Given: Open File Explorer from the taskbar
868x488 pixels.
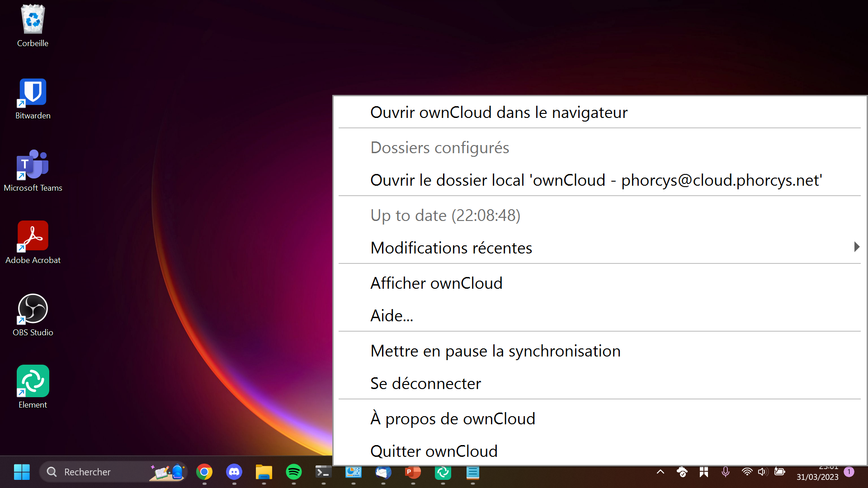Looking at the screenshot, I should [264, 472].
